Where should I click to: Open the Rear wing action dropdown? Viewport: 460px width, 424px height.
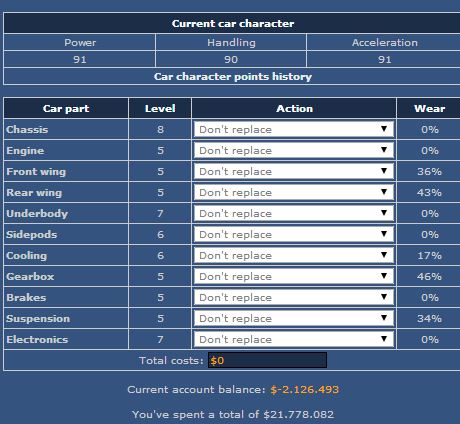(x=294, y=192)
